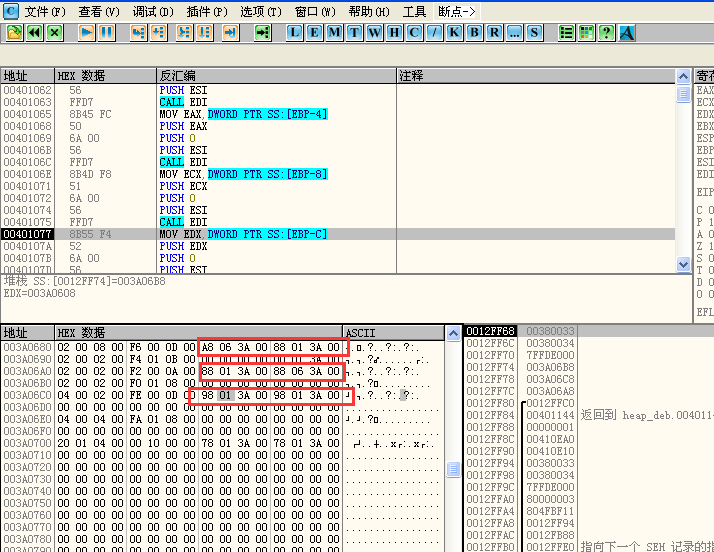
Task: Show Call stack with the K button
Action: click(454, 32)
